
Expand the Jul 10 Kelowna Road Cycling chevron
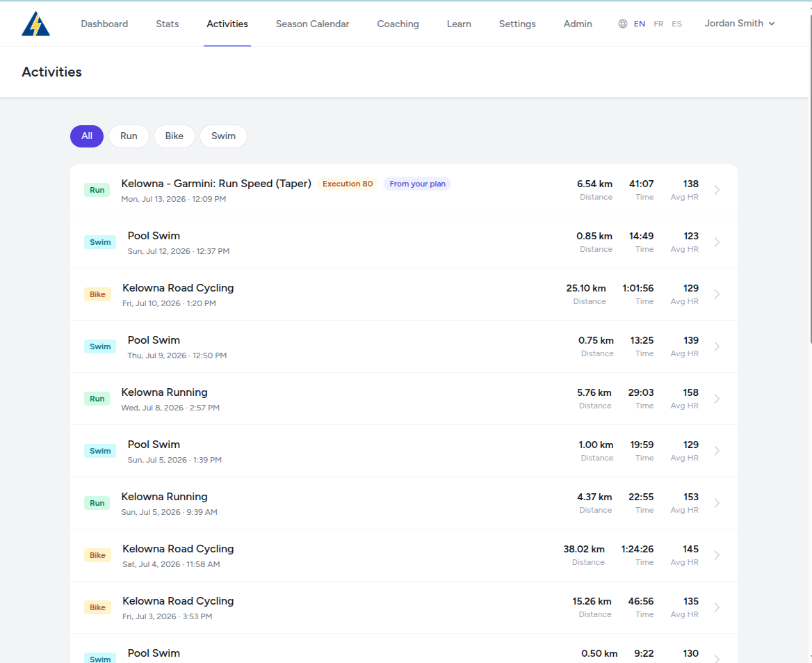pyautogui.click(x=717, y=294)
